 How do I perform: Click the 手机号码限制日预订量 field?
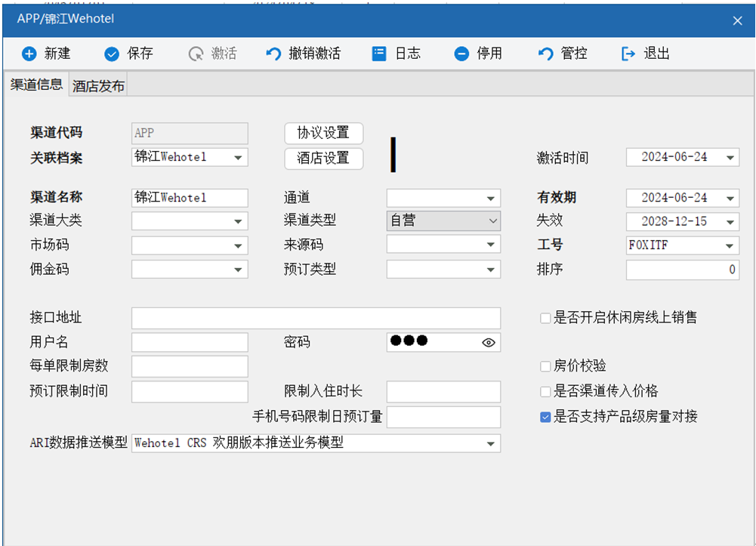(x=443, y=417)
